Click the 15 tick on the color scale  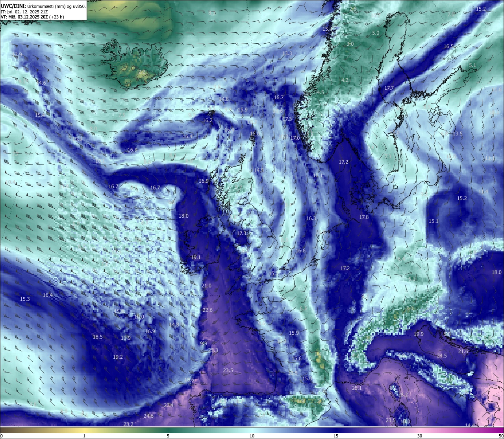[336, 435]
